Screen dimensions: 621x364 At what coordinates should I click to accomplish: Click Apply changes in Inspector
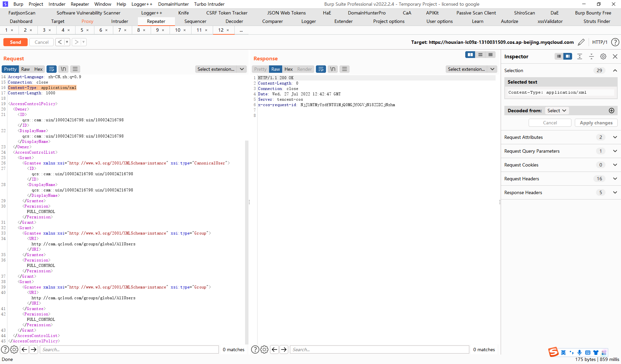[x=596, y=123]
